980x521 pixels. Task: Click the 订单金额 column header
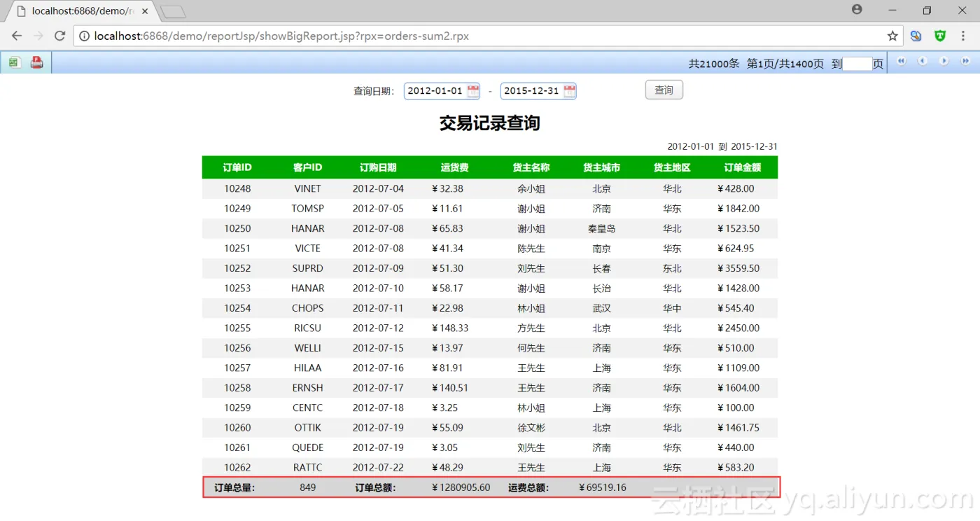[743, 167]
